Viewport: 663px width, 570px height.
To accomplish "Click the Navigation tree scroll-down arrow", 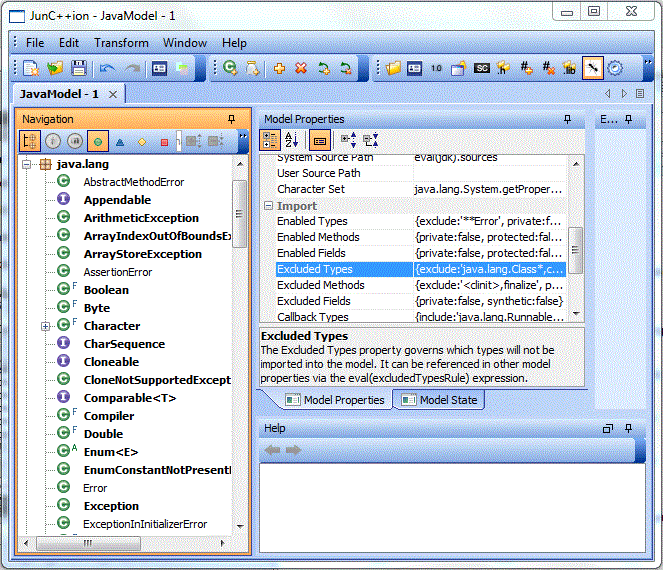I will 240,526.
